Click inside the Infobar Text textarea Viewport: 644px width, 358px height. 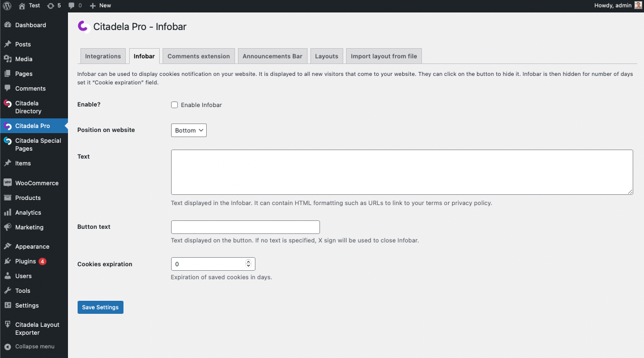[402, 172]
